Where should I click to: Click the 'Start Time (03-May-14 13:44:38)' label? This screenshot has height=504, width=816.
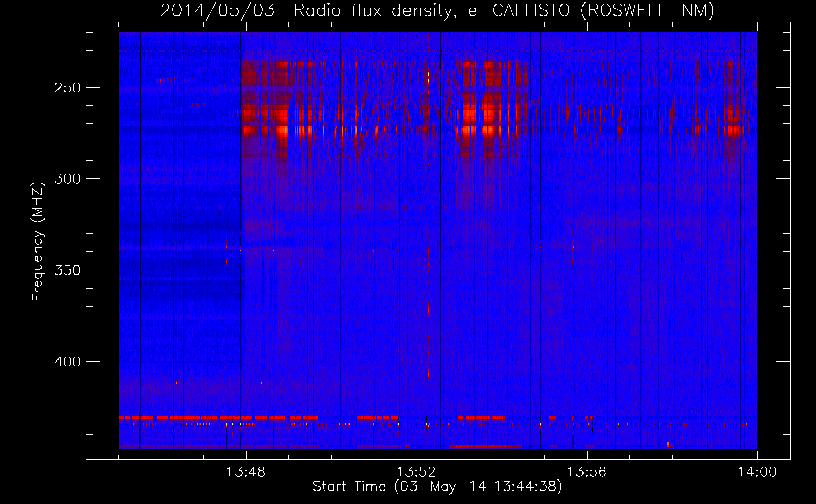[437, 487]
